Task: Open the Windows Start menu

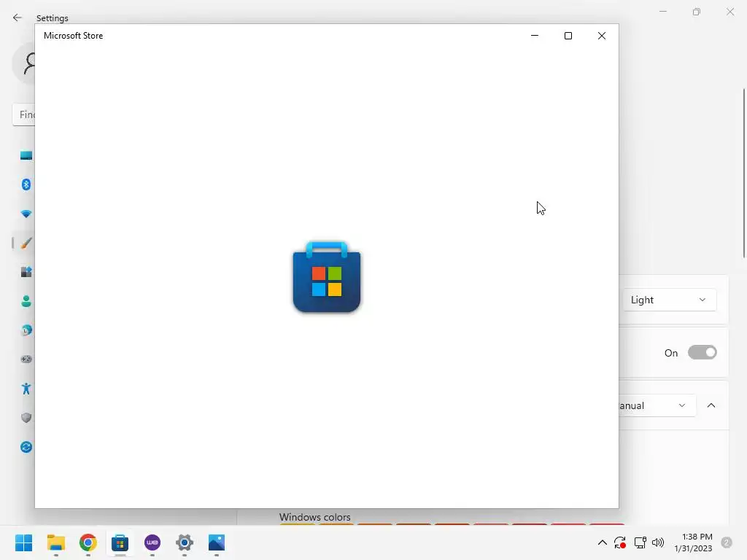Action: click(23, 542)
